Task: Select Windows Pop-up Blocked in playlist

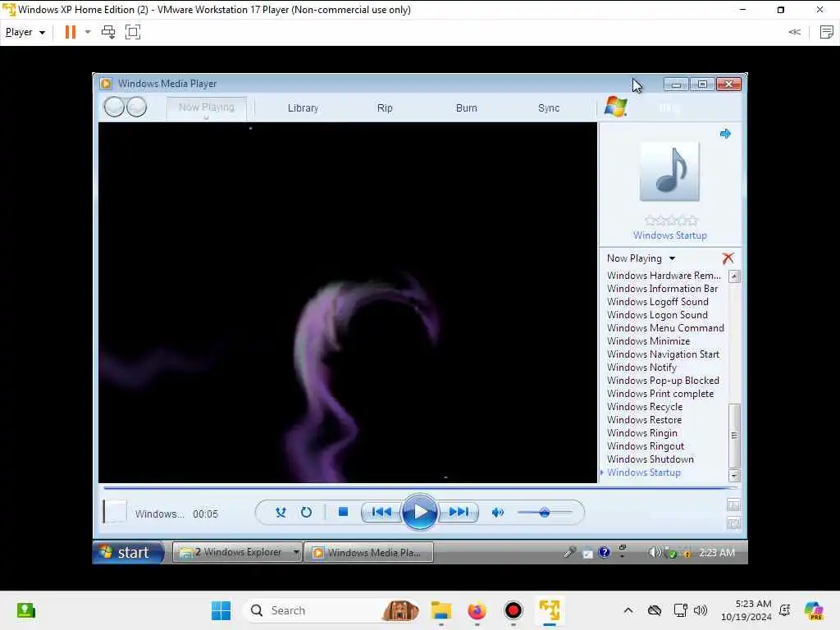Action: tap(663, 381)
